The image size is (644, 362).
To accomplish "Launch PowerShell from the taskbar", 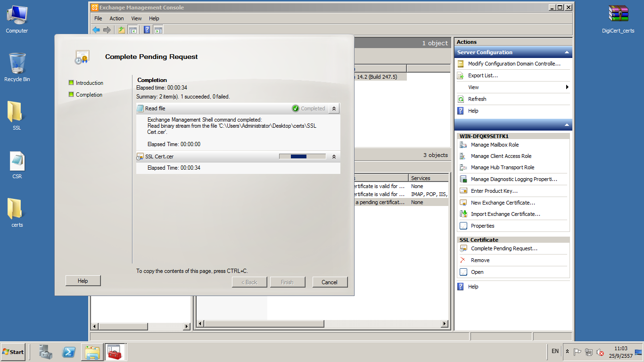I will pos(69,352).
